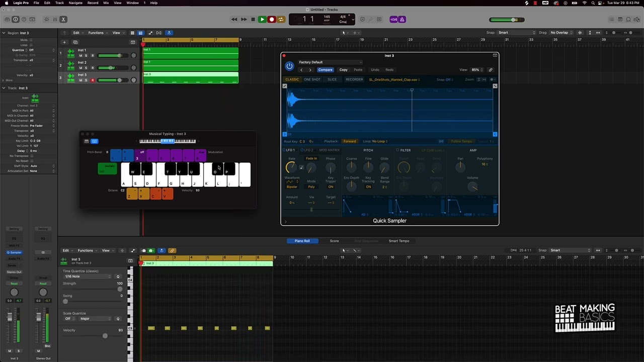This screenshot has width=644, height=362.
Task: Open the MOD MATRIX tab
Action: [x=329, y=150]
